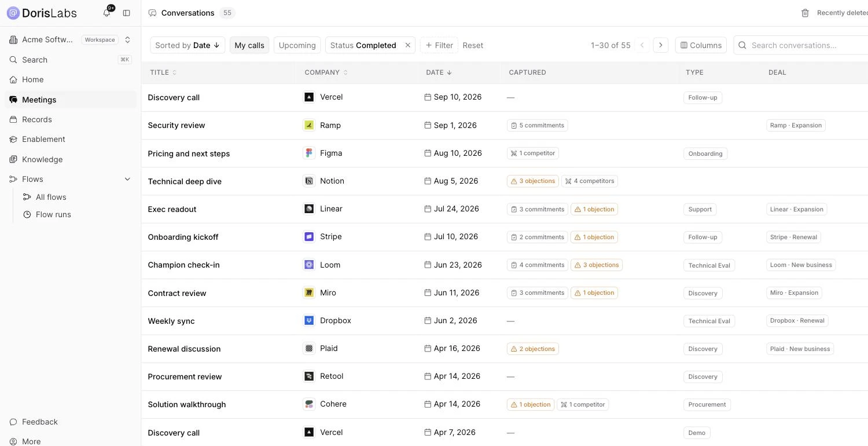Open Search in the sidebar
This screenshot has height=446, width=868.
pos(71,60)
